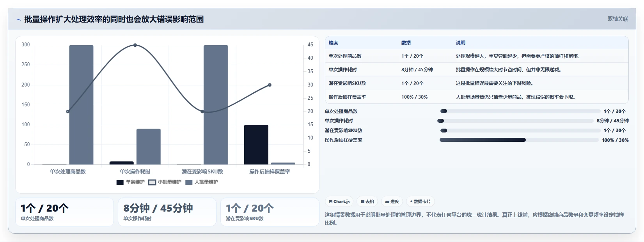Click the small icon before the card title
This screenshot has width=644, height=242.
point(19,19)
